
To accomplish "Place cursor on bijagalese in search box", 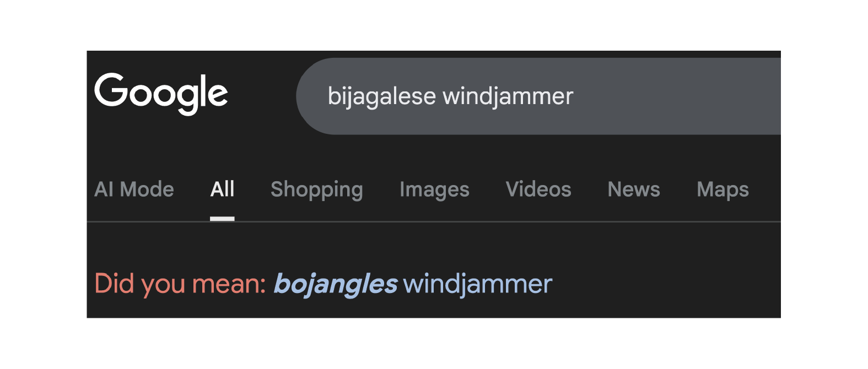I will pyautogui.click(x=382, y=97).
